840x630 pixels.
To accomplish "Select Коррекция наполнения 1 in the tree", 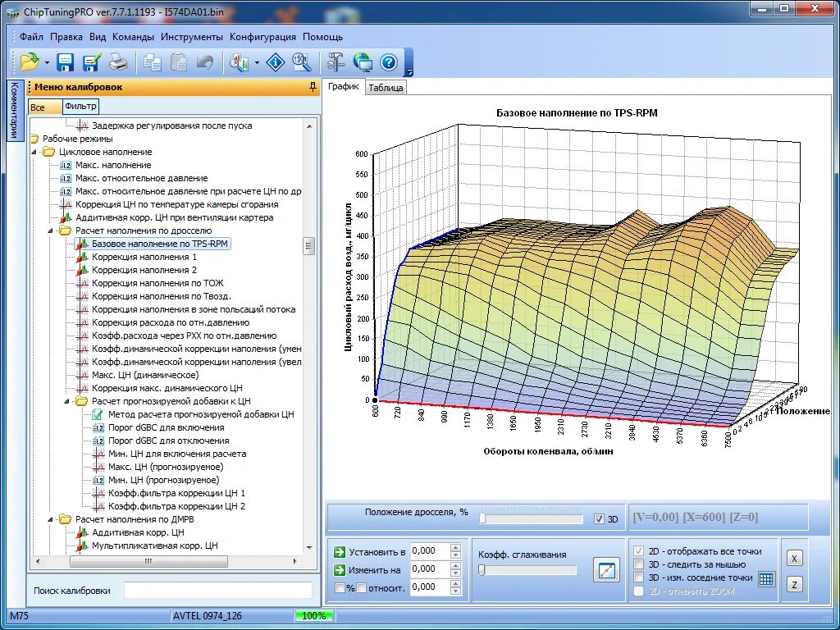I will (x=144, y=257).
